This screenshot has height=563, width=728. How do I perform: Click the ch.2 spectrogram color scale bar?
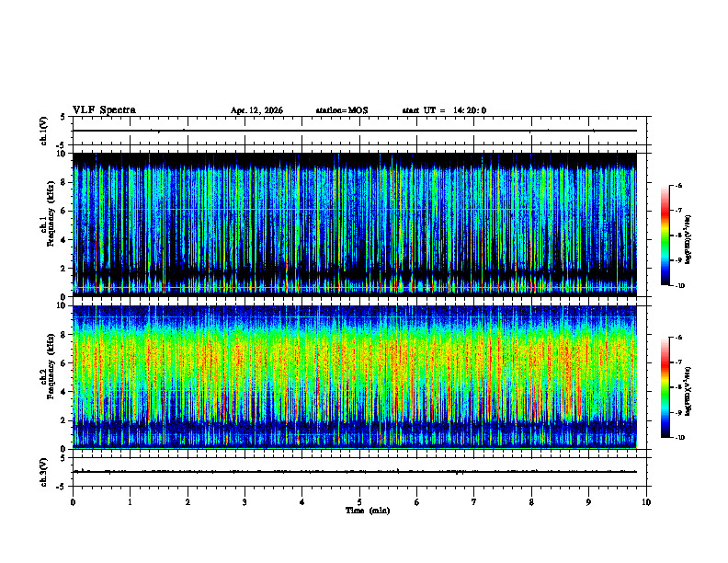pos(665,387)
